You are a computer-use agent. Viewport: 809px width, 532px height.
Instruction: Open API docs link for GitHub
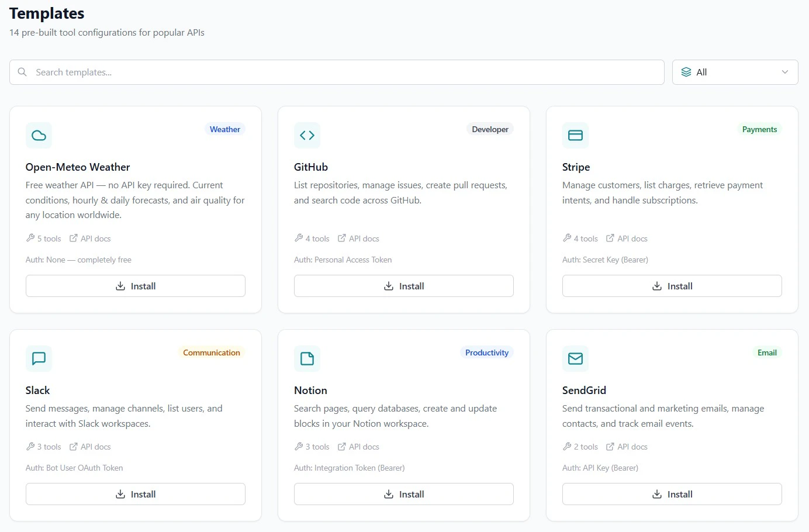[358, 239]
